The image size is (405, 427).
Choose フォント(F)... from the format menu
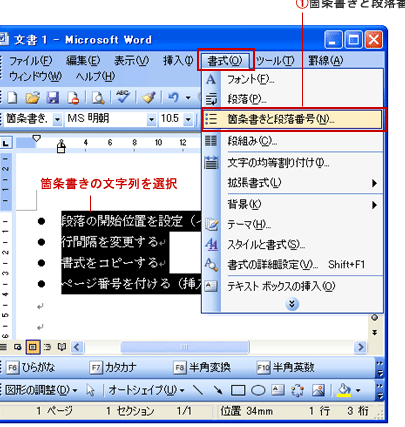[x=292, y=80]
